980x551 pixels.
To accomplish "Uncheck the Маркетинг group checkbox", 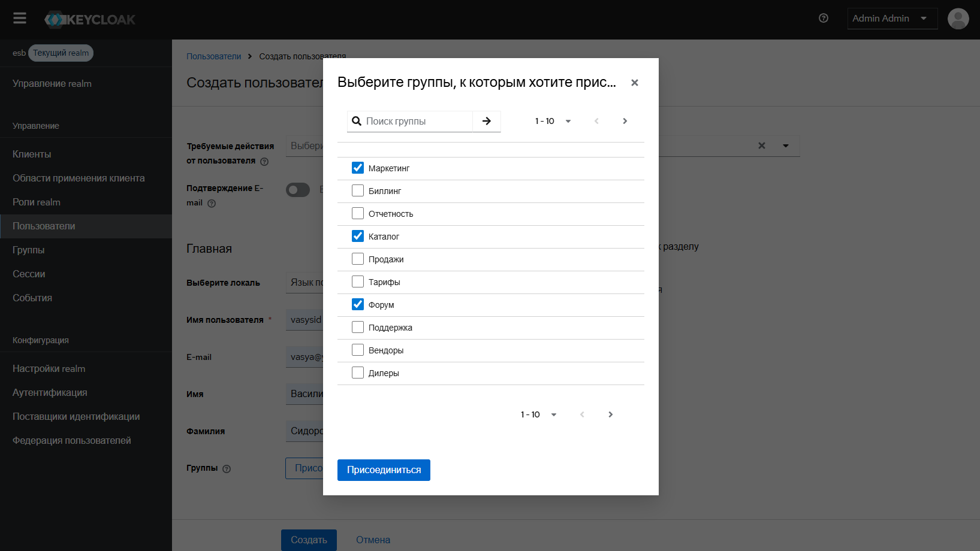I will [x=358, y=168].
